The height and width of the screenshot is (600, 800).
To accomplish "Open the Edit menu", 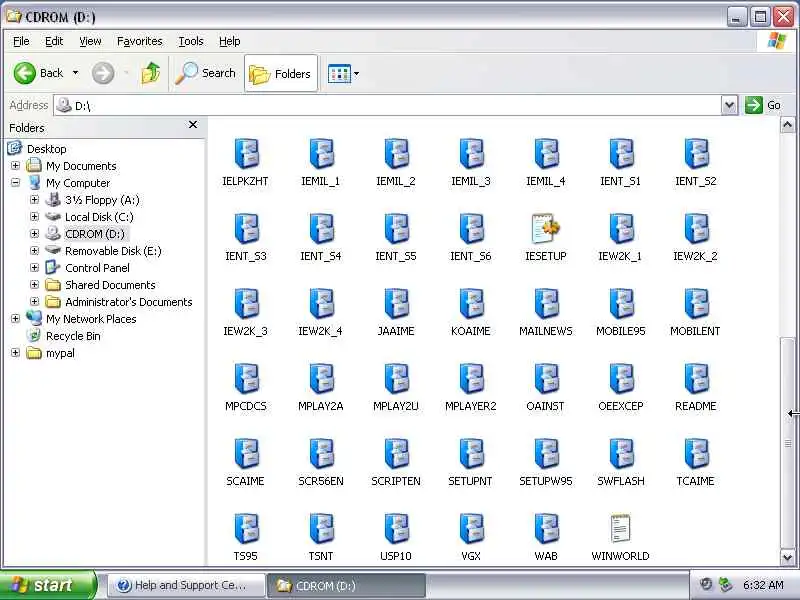I will pos(54,41).
